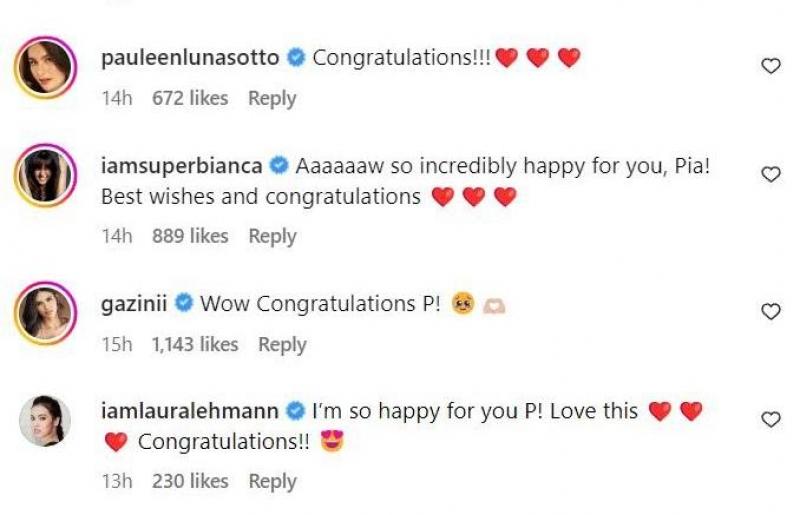The height and width of the screenshot is (515, 800).
Task: Like pauleenlunasotto's congratulations comment
Action: [x=770, y=66]
